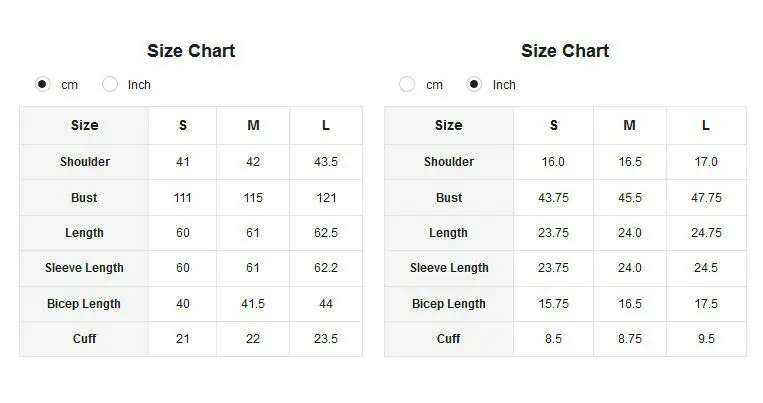
Task: Click the L column header in right chart
Action: click(706, 126)
